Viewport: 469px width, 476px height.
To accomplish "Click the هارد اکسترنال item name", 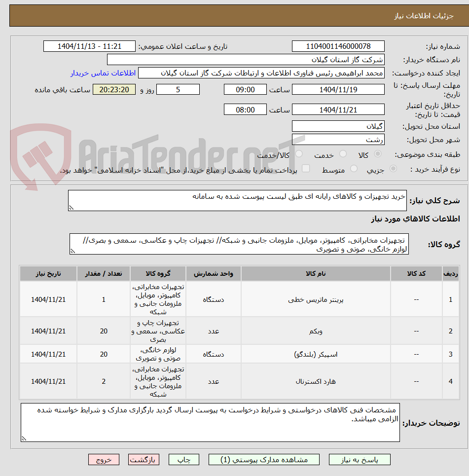I will 316,382.
